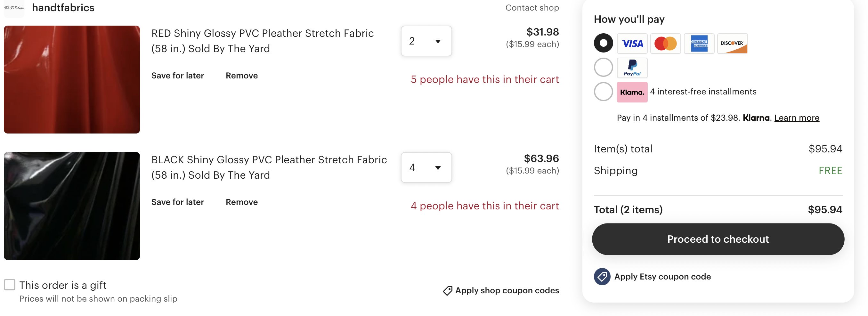This screenshot has height=316, width=868.
Task: Click the PayPal logo icon
Action: coord(632,68)
